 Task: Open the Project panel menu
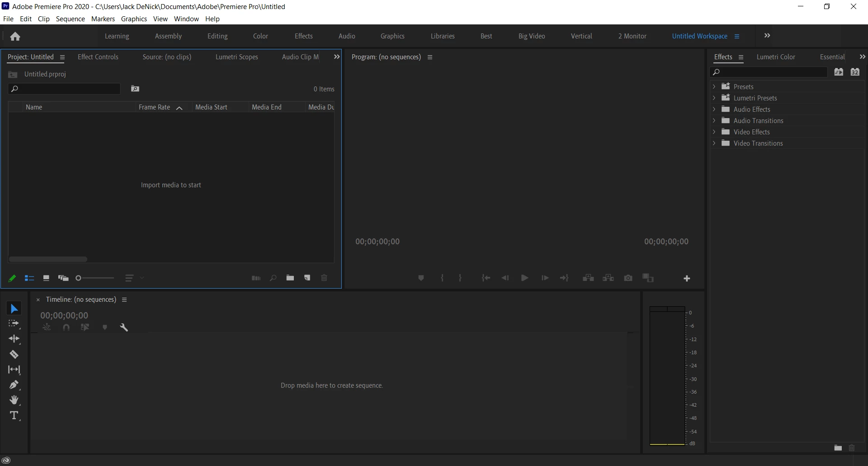tap(62, 57)
